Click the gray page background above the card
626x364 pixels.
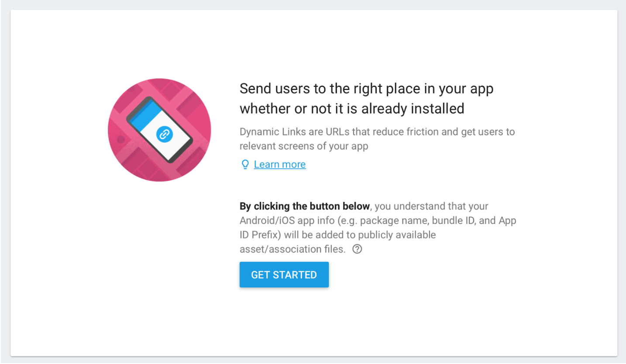(x=313, y=4)
